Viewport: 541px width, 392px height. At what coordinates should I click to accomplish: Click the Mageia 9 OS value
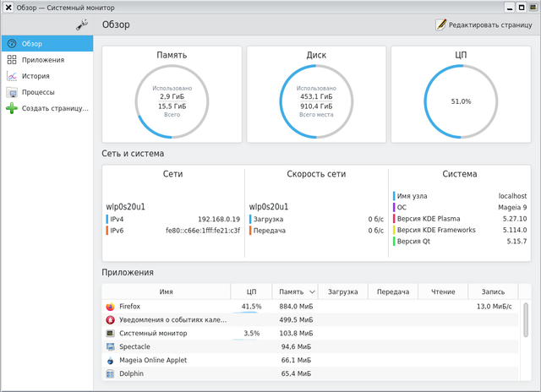pos(512,207)
